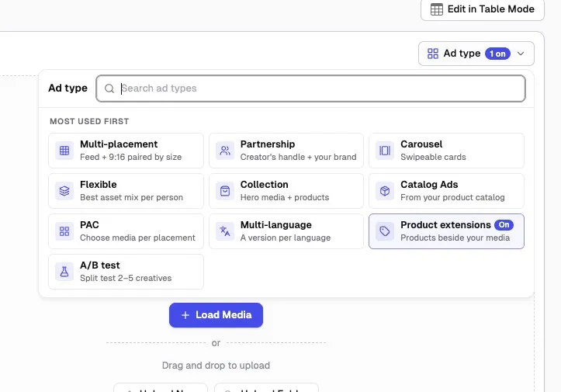Click the Flexible layers icon
The image size is (561, 392).
[64, 191]
